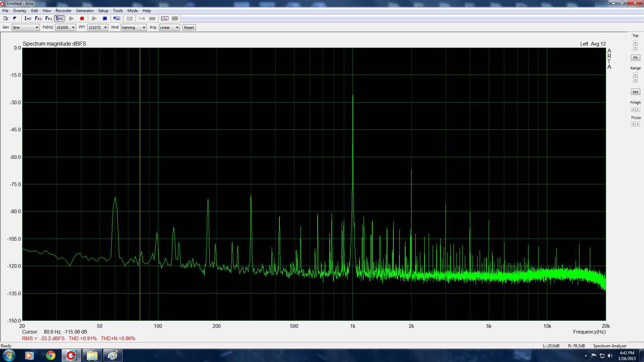Click the black-and-white color scheme toolbar icon
The image size is (644, 362).
click(x=15, y=18)
